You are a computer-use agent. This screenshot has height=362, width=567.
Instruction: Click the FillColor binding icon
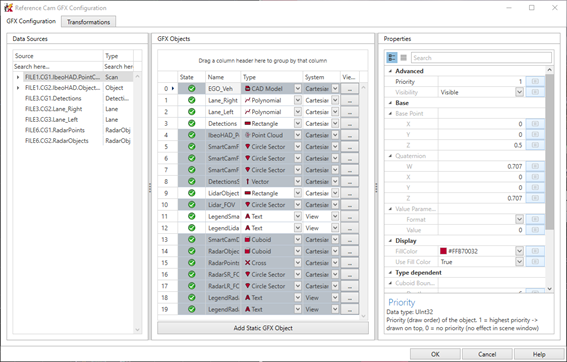point(535,251)
